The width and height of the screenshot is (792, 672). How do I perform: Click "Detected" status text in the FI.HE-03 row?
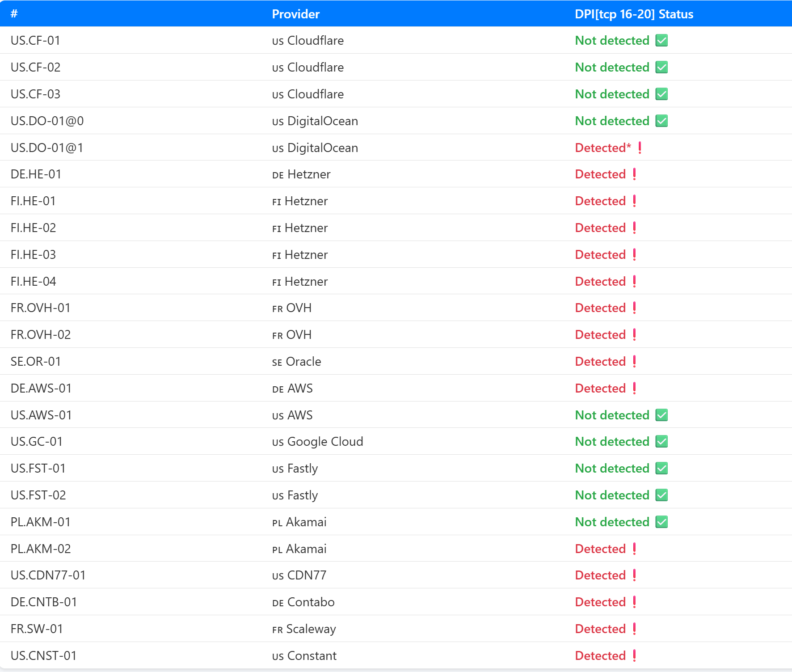600,254
